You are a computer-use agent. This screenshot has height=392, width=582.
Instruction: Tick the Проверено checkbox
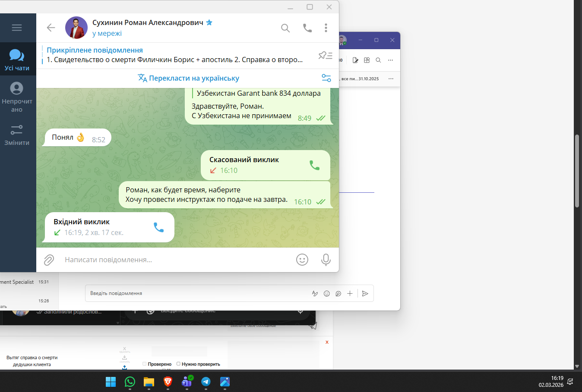click(x=145, y=364)
